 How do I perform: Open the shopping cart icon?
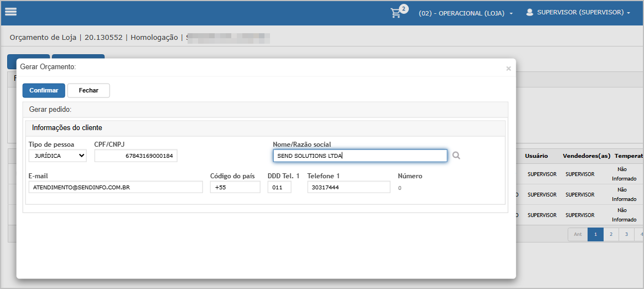[396, 13]
